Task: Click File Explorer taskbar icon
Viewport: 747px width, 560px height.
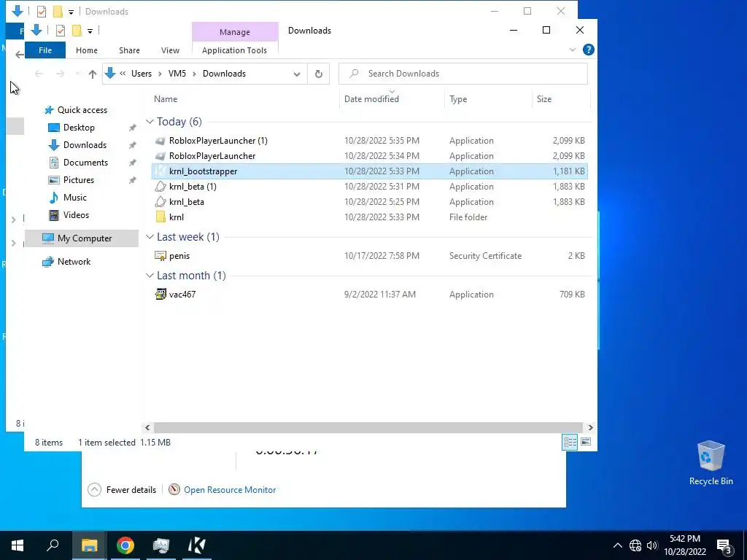Action: (x=89, y=545)
